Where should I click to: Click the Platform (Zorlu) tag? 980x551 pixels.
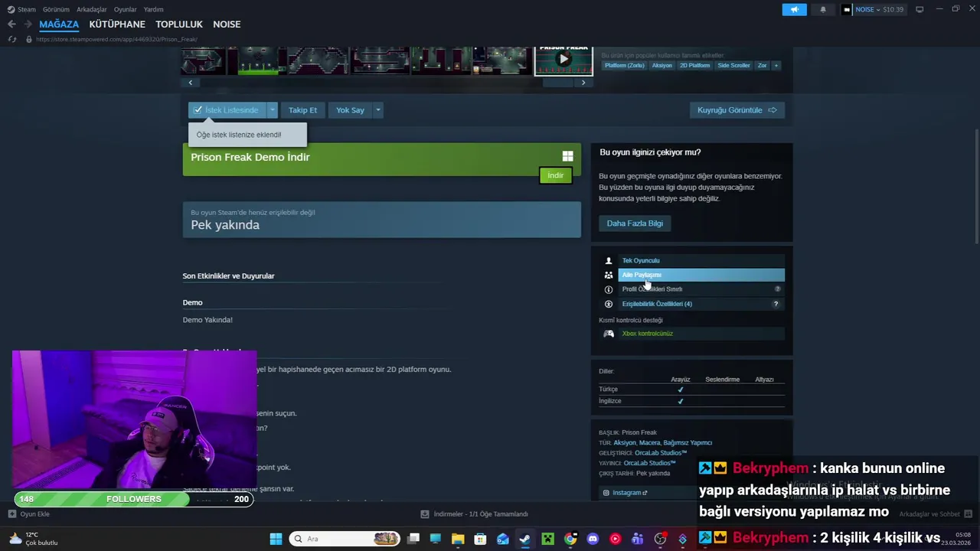(x=624, y=66)
